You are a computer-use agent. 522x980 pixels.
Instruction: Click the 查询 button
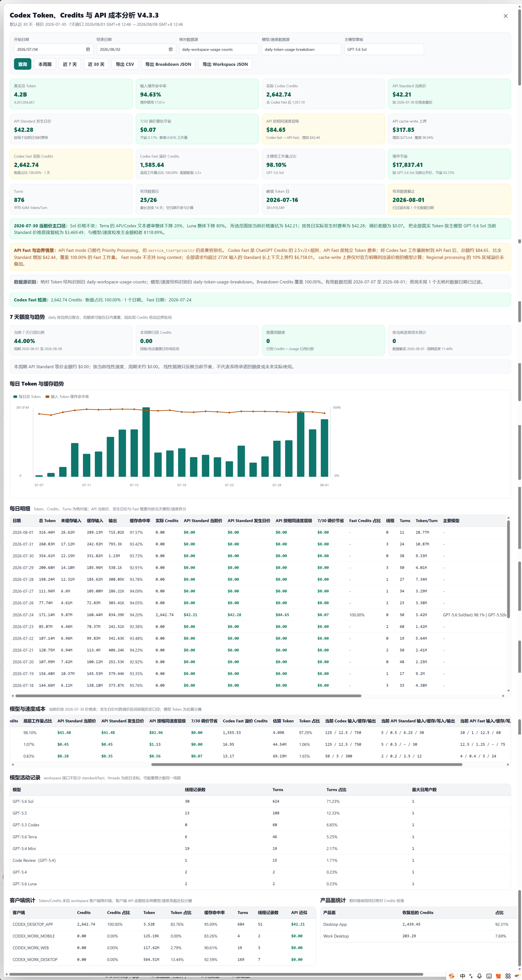(x=23, y=64)
